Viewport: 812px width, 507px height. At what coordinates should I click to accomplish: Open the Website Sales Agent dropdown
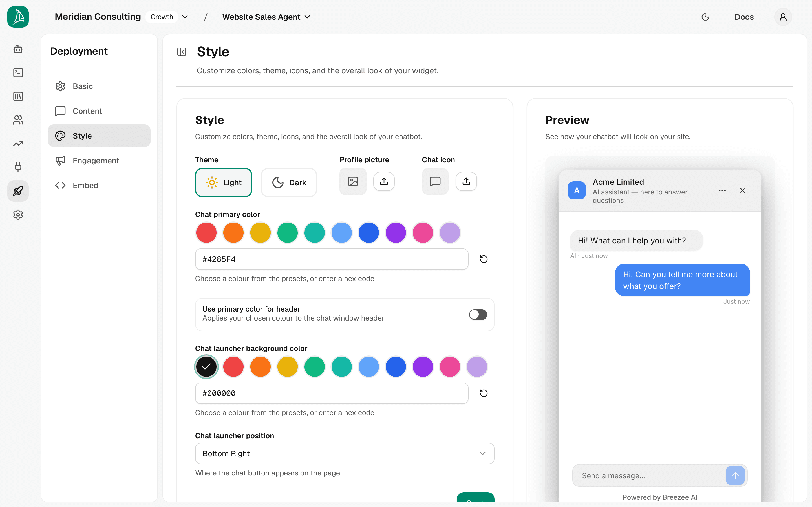[x=266, y=17]
